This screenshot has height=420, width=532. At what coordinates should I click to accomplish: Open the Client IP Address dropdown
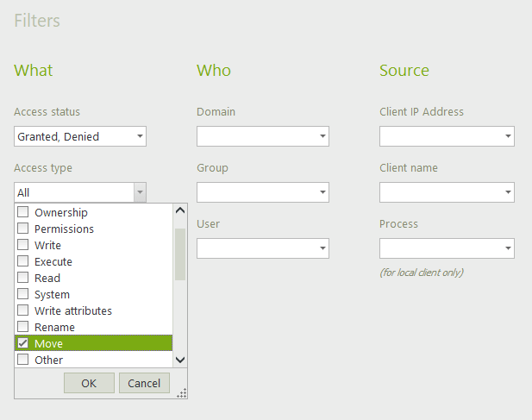coord(508,136)
